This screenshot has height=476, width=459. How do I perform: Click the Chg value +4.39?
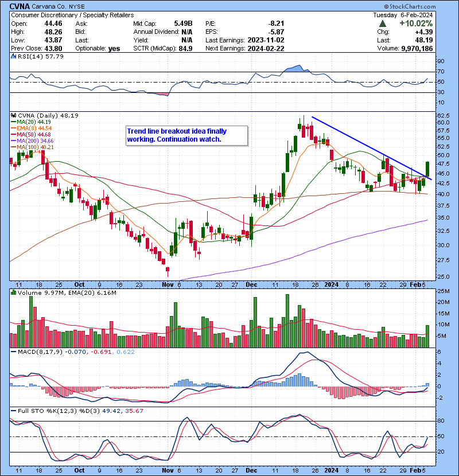(425, 32)
